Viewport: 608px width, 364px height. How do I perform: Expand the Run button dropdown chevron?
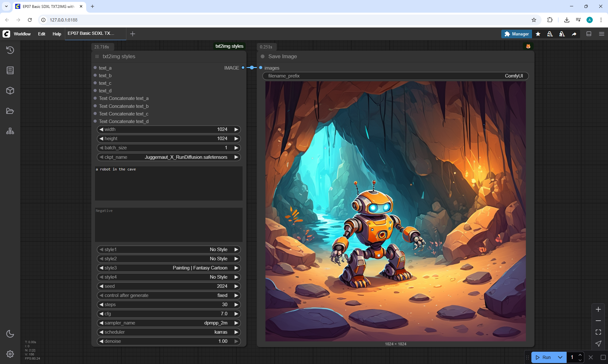click(560, 357)
